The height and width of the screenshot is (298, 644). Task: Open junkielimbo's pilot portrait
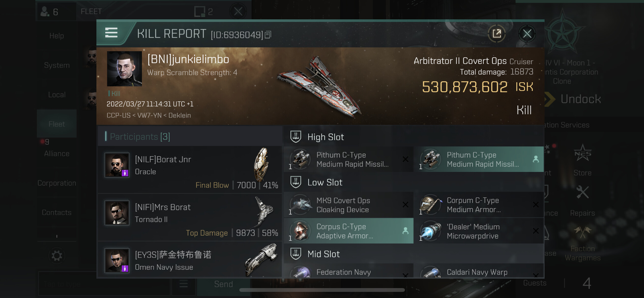124,69
